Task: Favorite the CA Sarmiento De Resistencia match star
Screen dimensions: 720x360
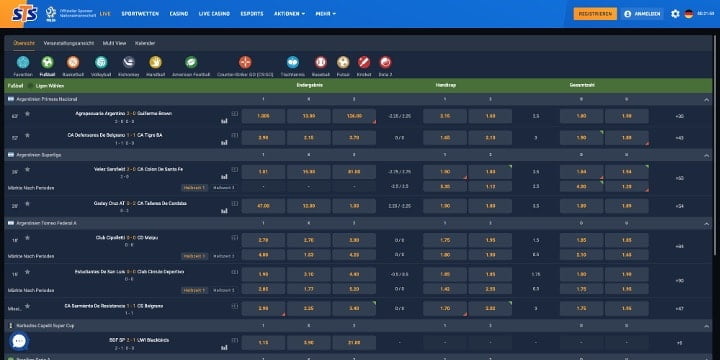Action: 27,306
